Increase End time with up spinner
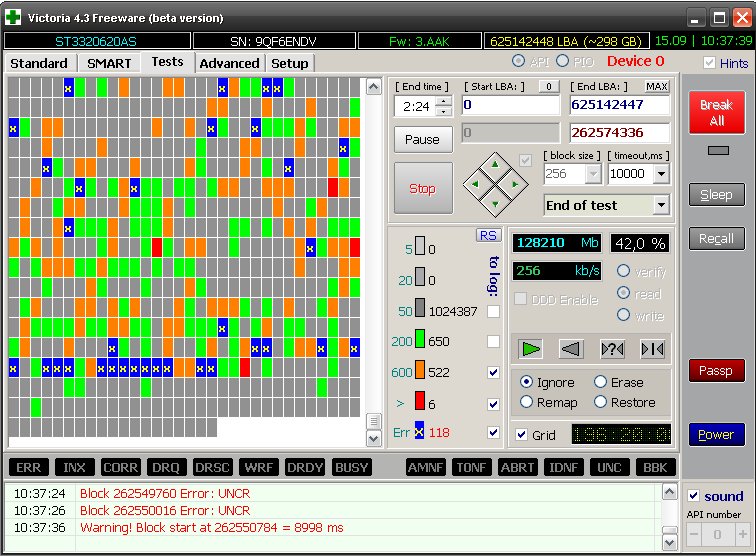 tap(444, 101)
